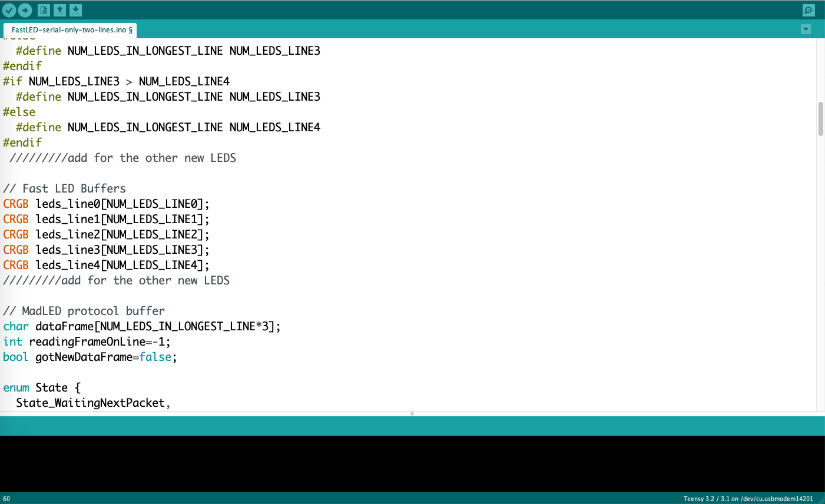This screenshot has width=825, height=504.
Task: Click 'CRGB leds_line3[NUM_LEDS_LINE3];' line
Action: (x=106, y=250)
